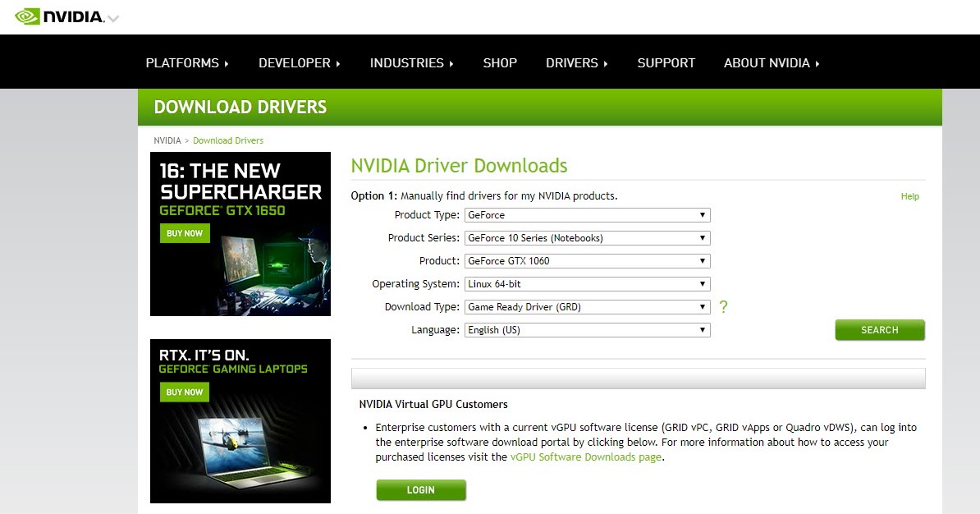Click the green Search button

(880, 330)
